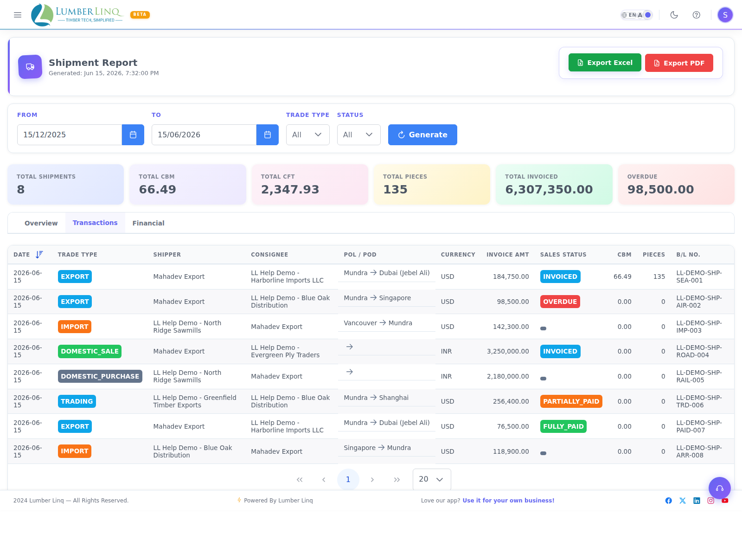Viewport: 742px width, 560px height.
Task: Click the Generate report button
Action: click(x=422, y=135)
